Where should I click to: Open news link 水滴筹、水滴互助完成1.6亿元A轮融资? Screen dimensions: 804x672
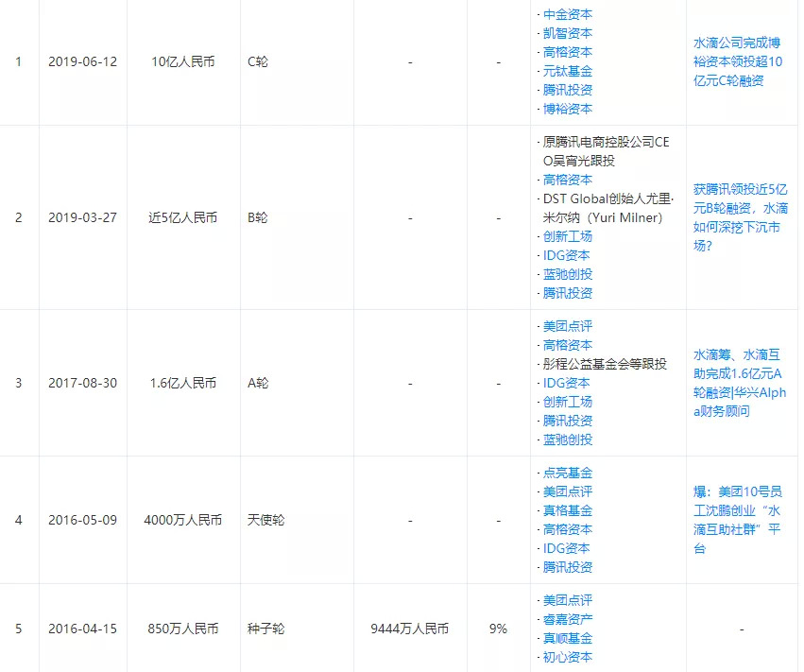740,383
